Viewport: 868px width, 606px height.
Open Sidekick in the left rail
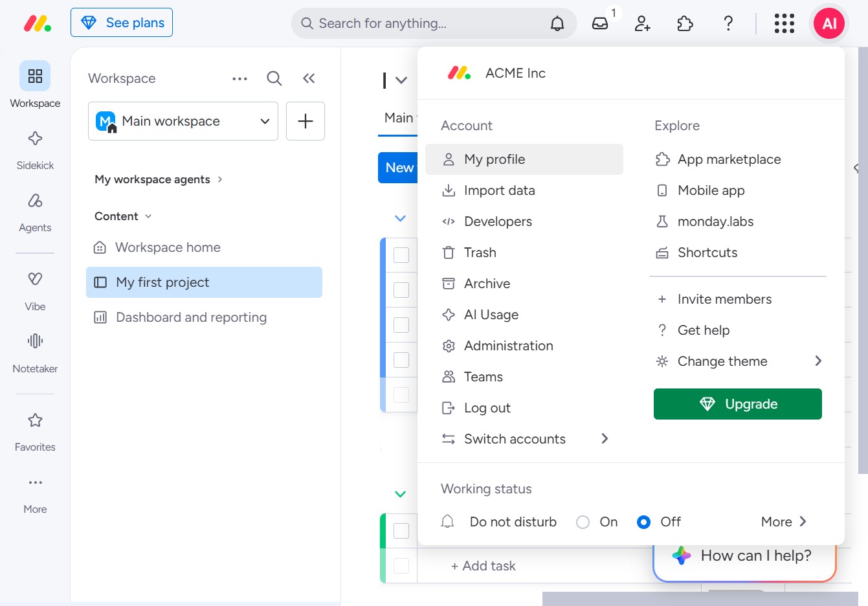pos(35,150)
